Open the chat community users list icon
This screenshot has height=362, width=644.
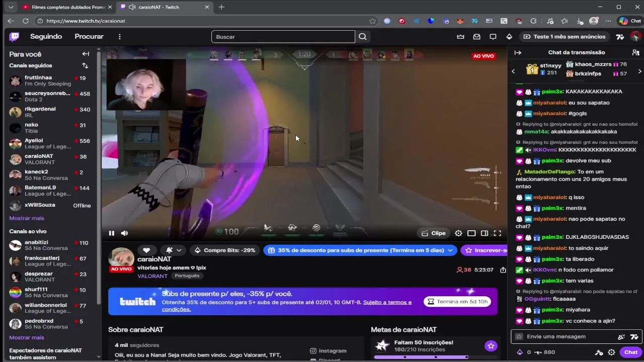[635, 52]
